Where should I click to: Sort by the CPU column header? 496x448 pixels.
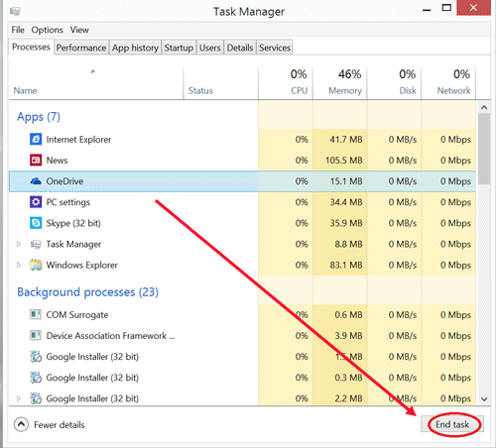tap(286, 82)
